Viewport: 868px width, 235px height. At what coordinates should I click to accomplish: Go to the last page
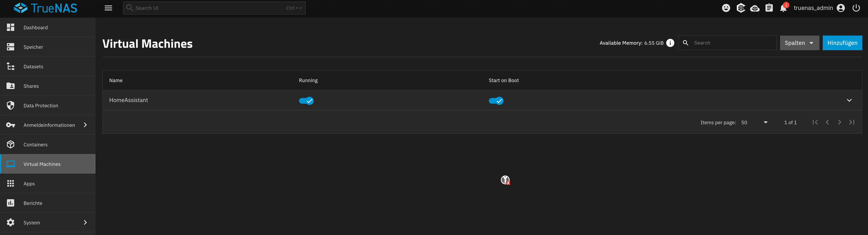pos(852,122)
